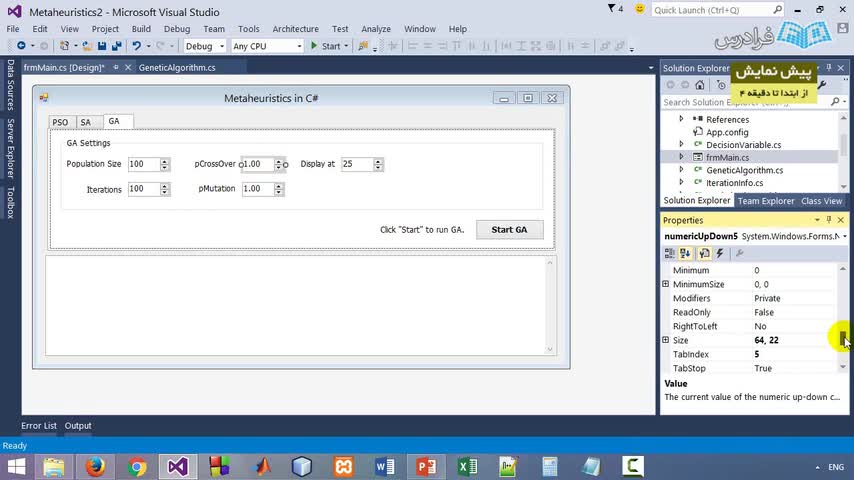Click the Save All toolbar icon
The width and height of the screenshot is (854, 480).
tap(117, 46)
